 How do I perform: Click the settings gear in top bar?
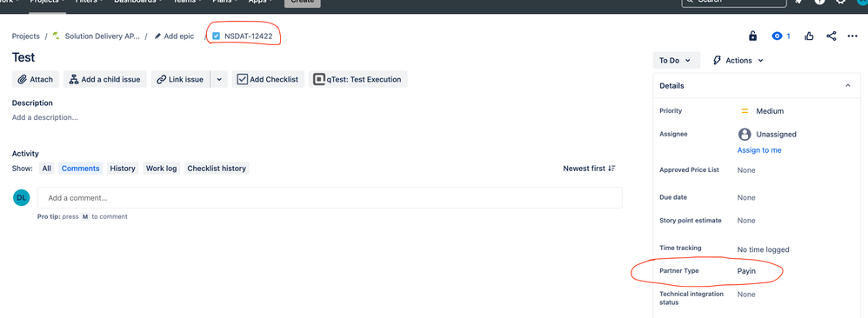(x=841, y=2)
